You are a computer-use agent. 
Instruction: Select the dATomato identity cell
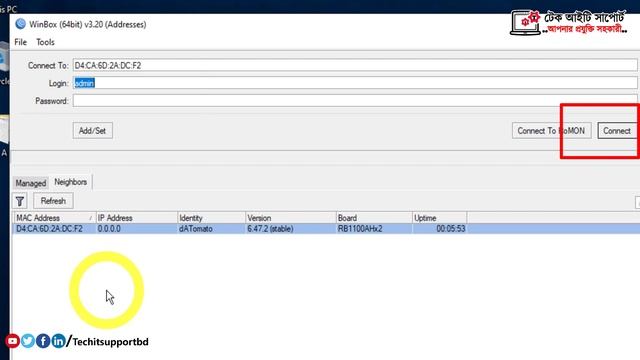coord(211,229)
